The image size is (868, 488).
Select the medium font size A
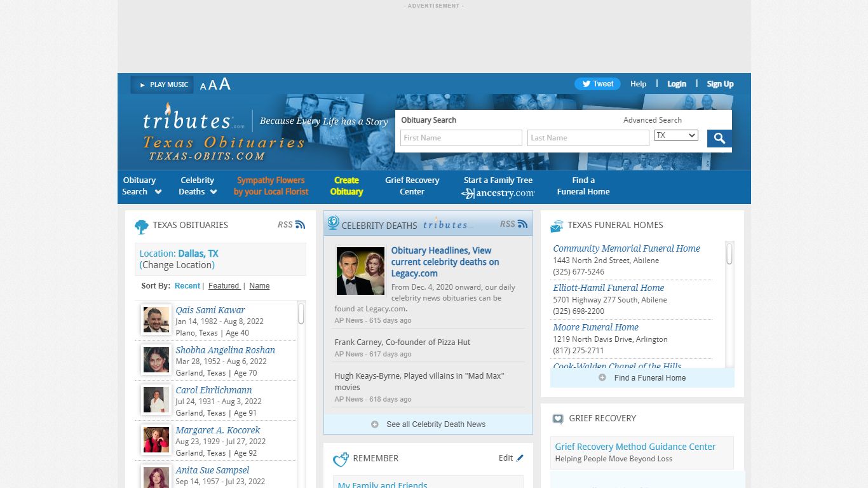pyautogui.click(x=213, y=85)
